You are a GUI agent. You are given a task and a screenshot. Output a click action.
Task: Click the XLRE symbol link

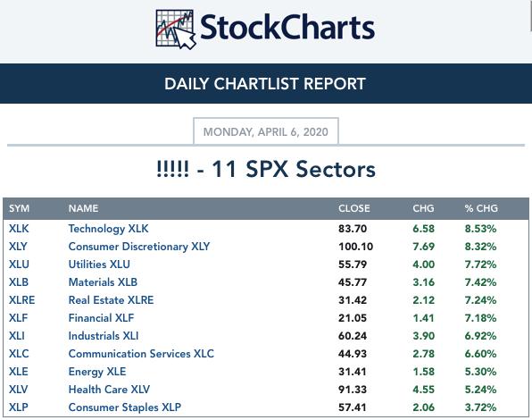[21, 300]
